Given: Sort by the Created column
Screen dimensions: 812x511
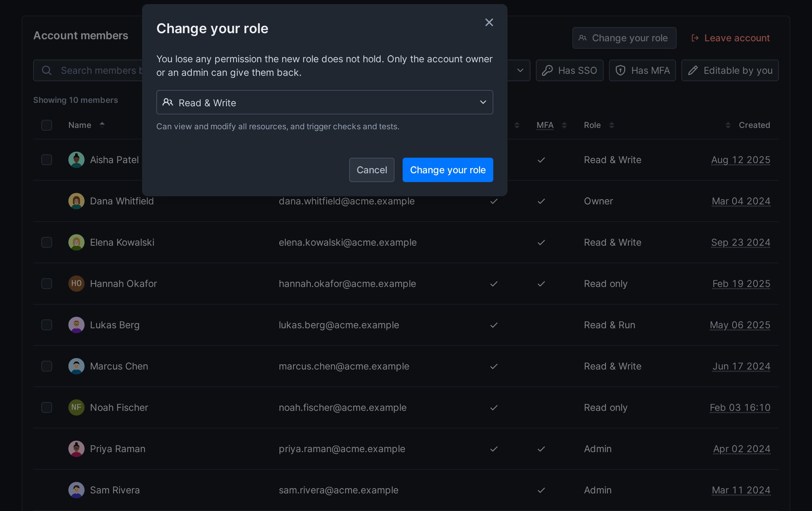Looking at the screenshot, I should point(748,125).
